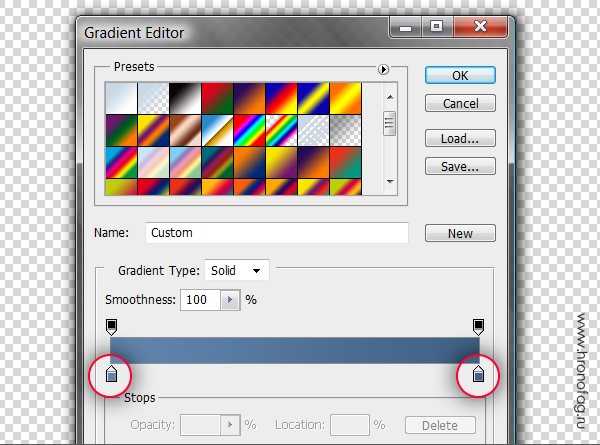The image size is (600, 445).
Task: Click the presets scrollbar down arrow
Action: [x=390, y=181]
